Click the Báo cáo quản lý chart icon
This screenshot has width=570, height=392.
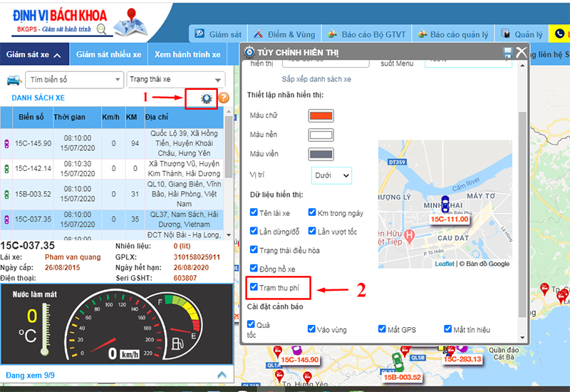pyautogui.click(x=422, y=34)
